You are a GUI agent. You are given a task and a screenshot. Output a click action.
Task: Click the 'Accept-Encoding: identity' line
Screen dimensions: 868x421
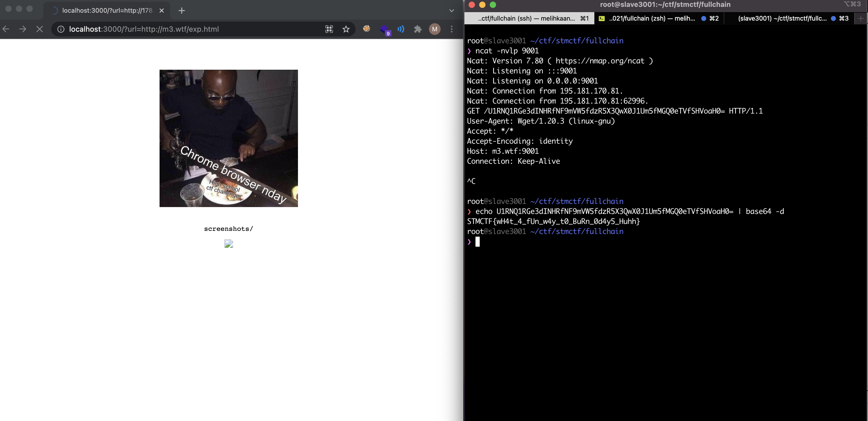[x=520, y=142]
